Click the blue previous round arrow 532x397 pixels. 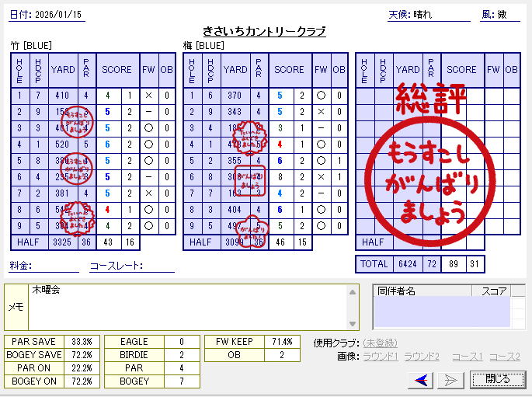(x=422, y=379)
